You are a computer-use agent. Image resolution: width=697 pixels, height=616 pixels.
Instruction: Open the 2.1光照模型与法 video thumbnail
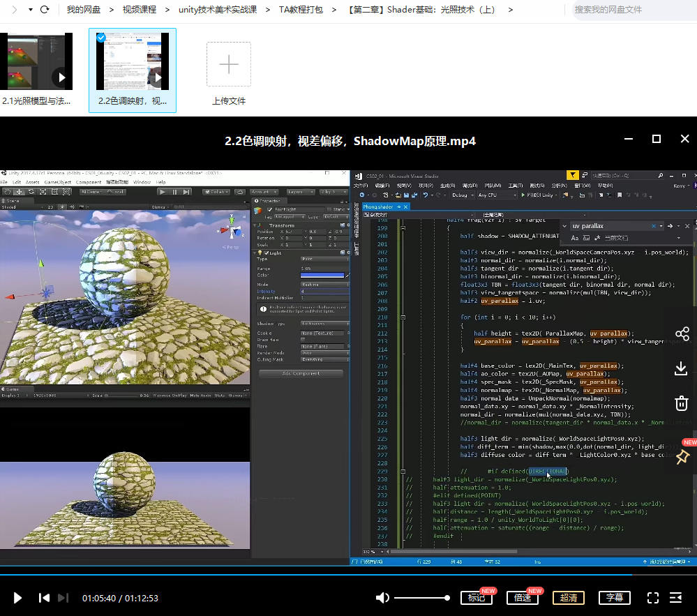(36, 61)
